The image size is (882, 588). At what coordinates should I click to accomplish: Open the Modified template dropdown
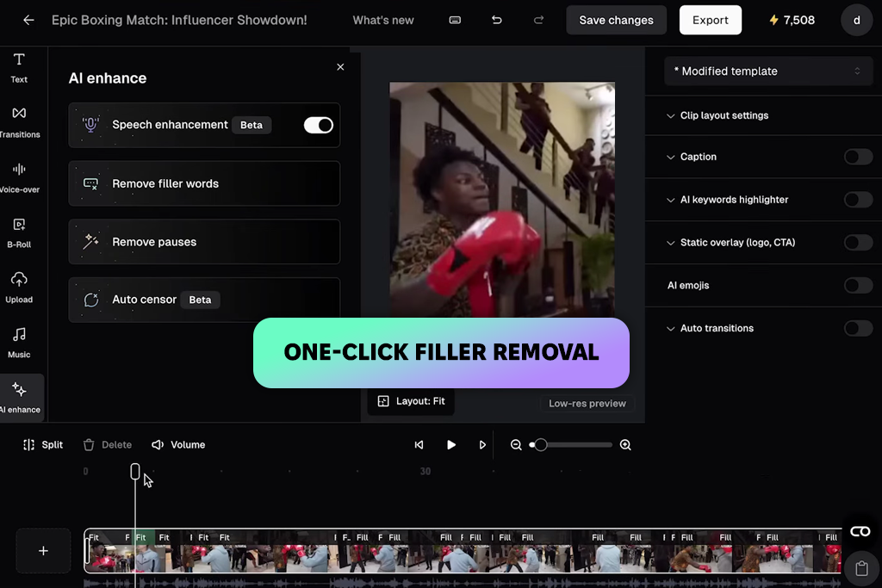click(767, 71)
